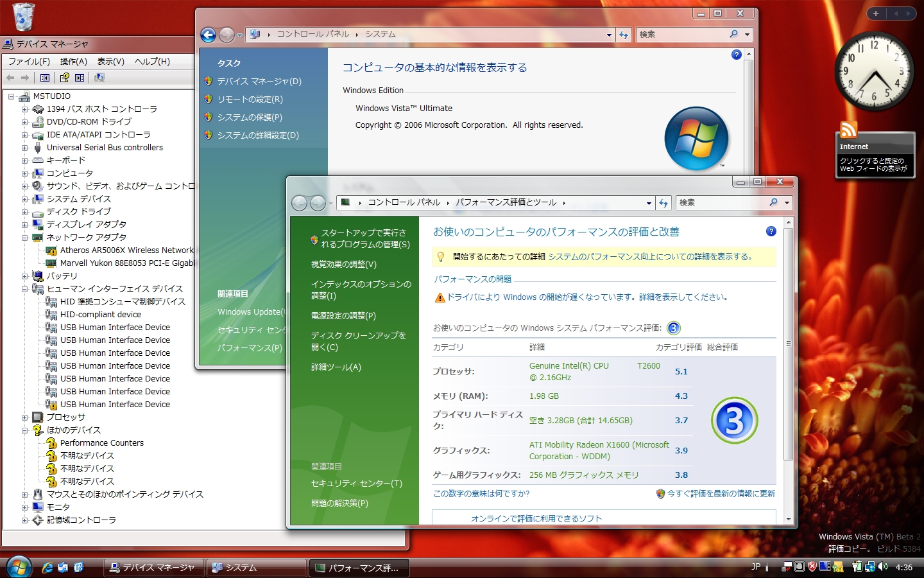Open ヘルプ(H) menu in Device Manager
This screenshot has height=578, width=924.
coord(152,62)
